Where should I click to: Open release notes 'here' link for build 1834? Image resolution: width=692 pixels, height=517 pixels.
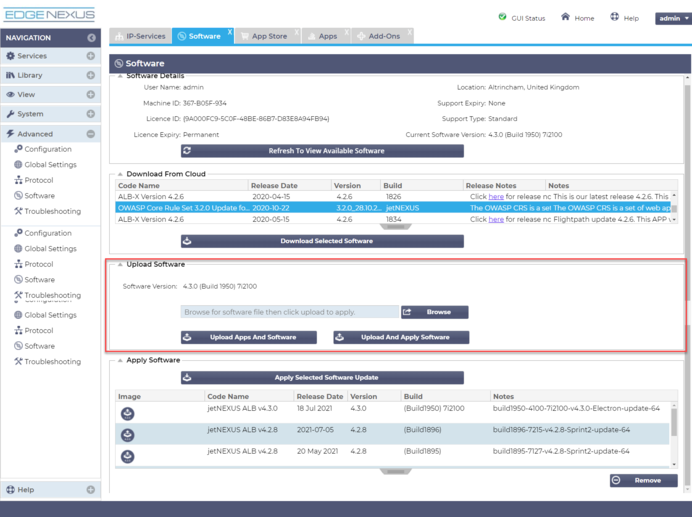[496, 219]
